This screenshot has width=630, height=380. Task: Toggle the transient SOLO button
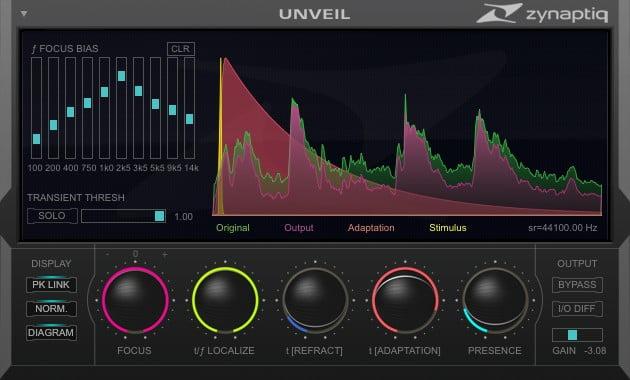pos(52,216)
